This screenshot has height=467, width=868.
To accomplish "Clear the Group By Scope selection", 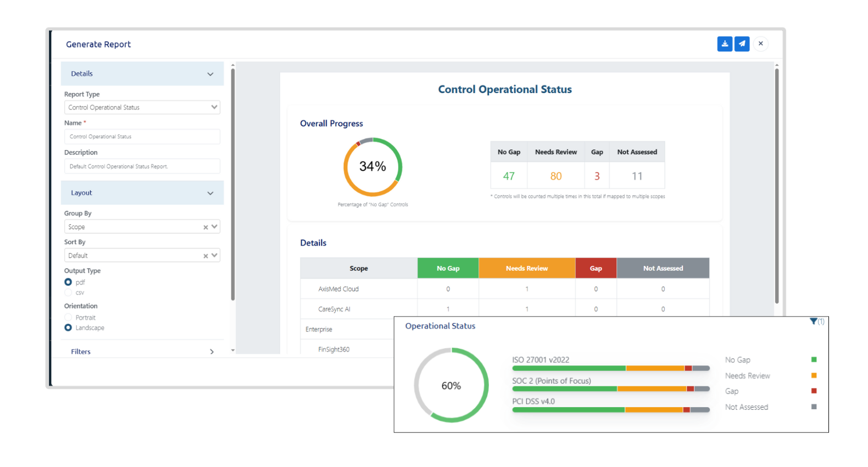I will (205, 227).
